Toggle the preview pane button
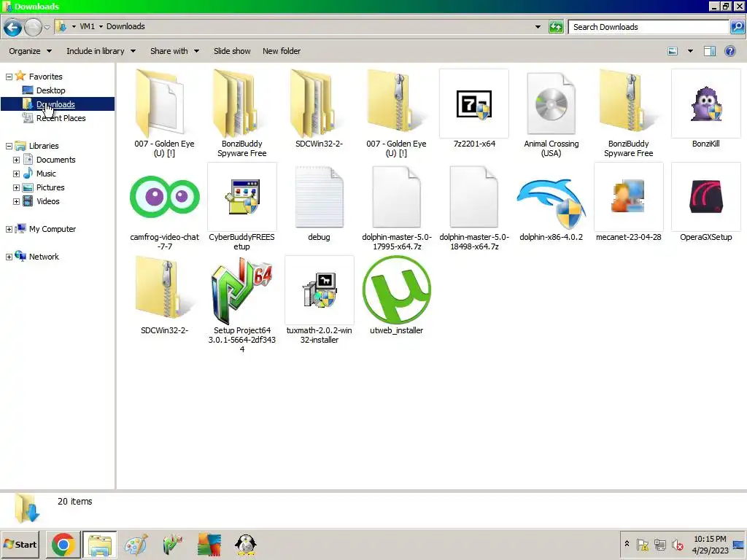747x560 pixels. (709, 51)
